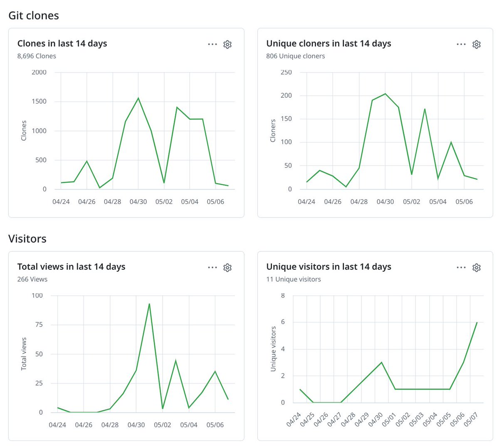Click 75 y-axis label on Total views chart
This screenshot has width=499, height=448.
[x=39, y=325]
